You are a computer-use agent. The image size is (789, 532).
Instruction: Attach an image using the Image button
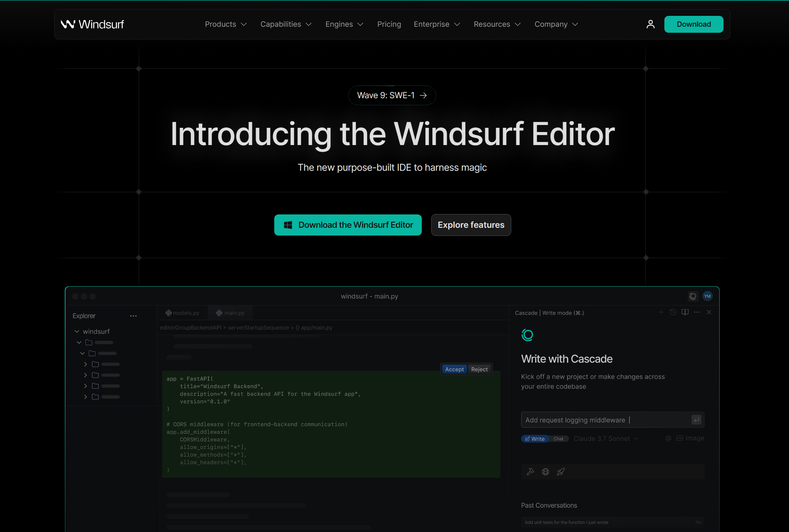tap(690, 438)
